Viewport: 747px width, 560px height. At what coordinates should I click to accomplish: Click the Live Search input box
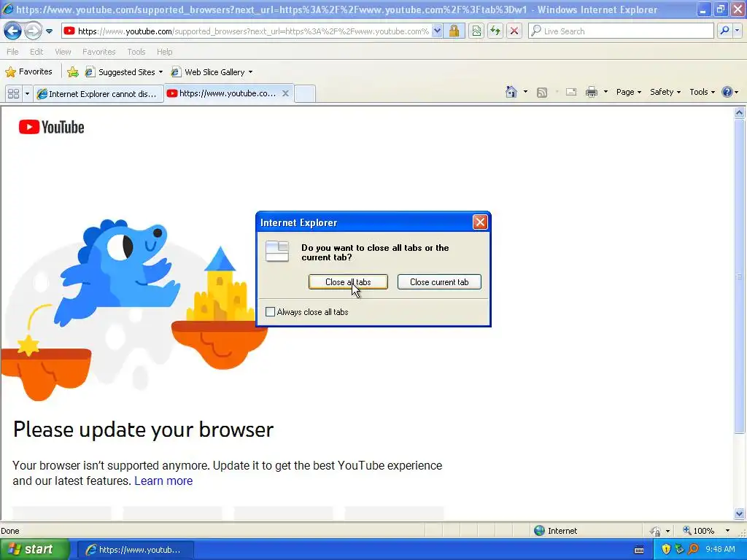coord(621,31)
